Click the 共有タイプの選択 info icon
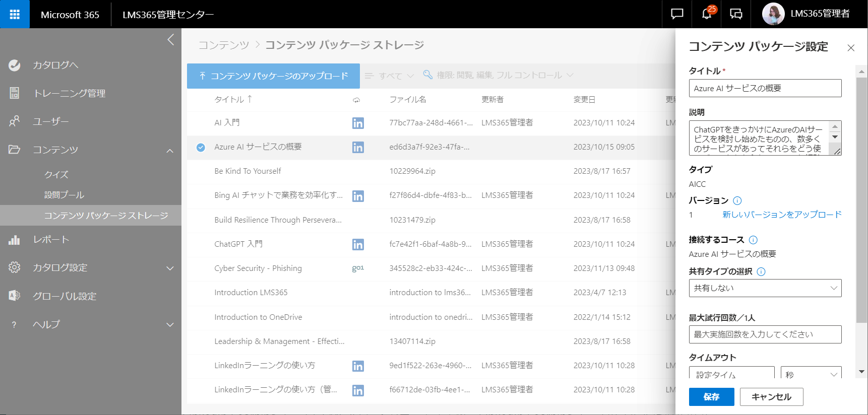868x415 pixels. click(x=761, y=271)
